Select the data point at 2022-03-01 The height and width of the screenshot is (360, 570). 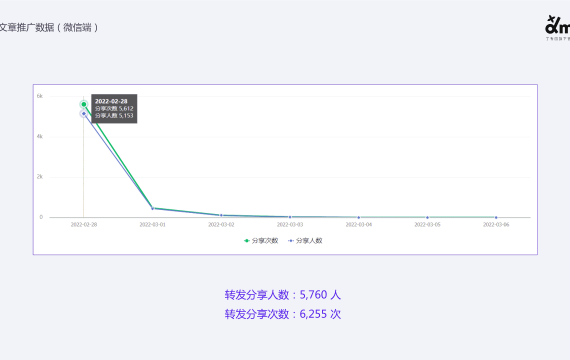[152, 208]
